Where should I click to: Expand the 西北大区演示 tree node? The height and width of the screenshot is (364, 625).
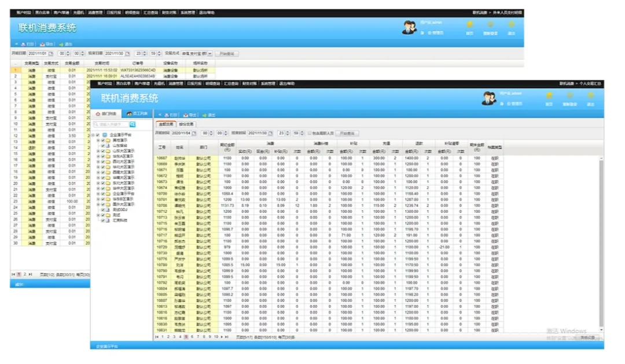(x=98, y=161)
